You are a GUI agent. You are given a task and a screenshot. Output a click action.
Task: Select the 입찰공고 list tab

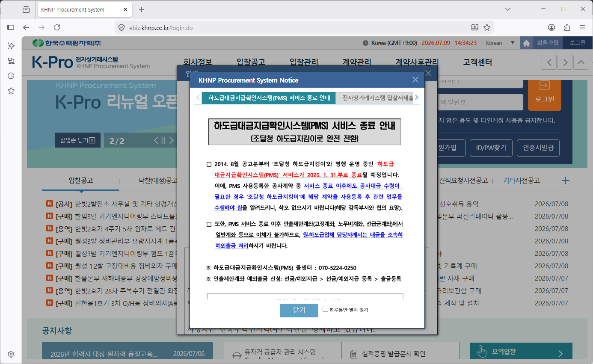(81, 181)
